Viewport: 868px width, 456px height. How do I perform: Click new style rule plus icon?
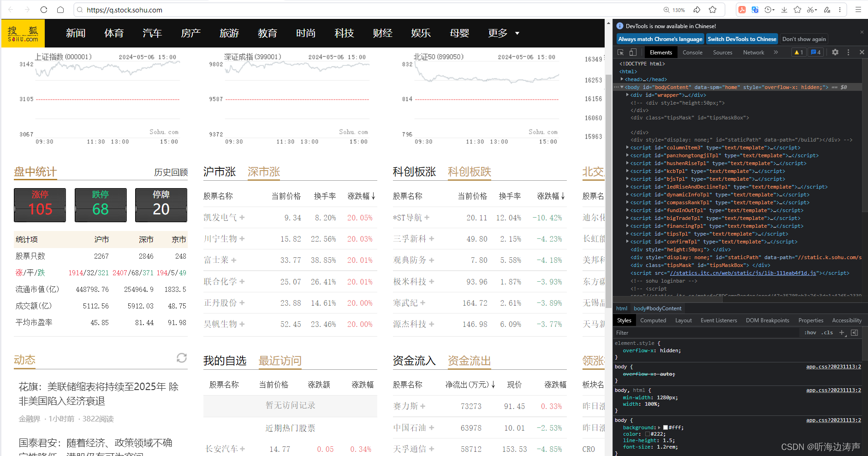pos(842,332)
